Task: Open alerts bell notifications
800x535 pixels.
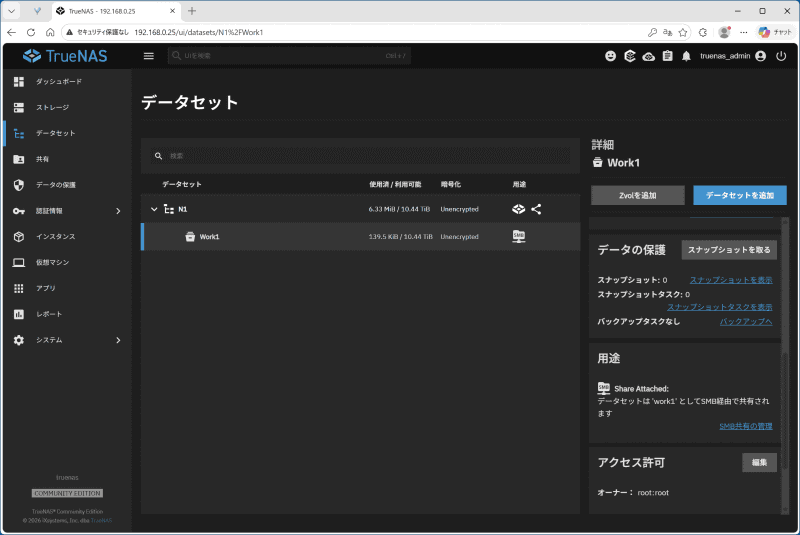Action: click(686, 56)
